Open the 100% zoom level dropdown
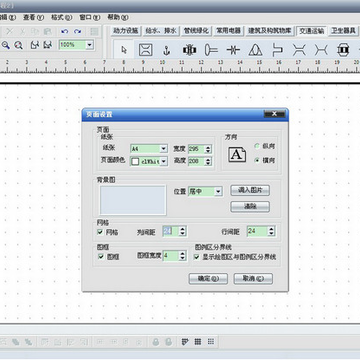 pyautogui.click(x=90, y=45)
